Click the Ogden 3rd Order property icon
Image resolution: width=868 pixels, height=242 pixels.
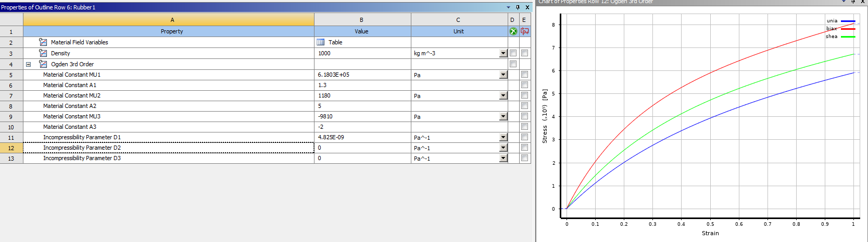tap(43, 64)
